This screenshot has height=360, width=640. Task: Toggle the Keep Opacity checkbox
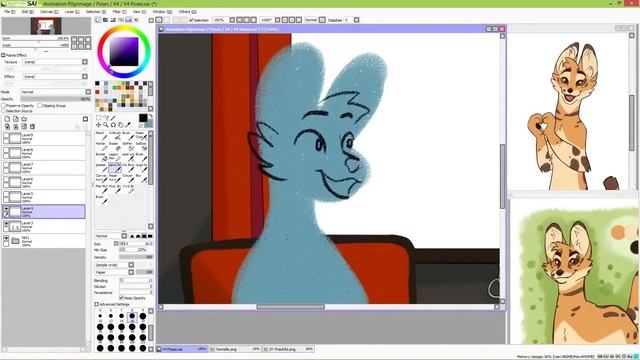(x=121, y=298)
